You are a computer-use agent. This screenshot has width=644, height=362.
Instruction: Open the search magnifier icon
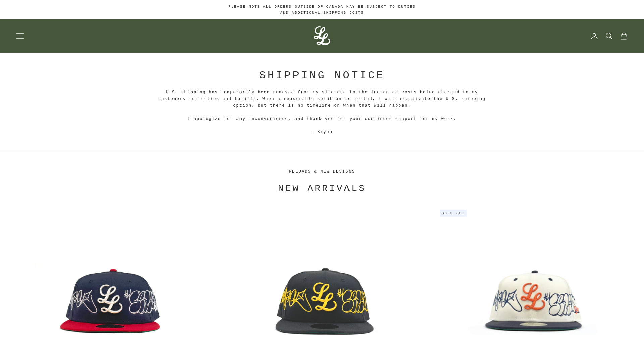(x=609, y=36)
